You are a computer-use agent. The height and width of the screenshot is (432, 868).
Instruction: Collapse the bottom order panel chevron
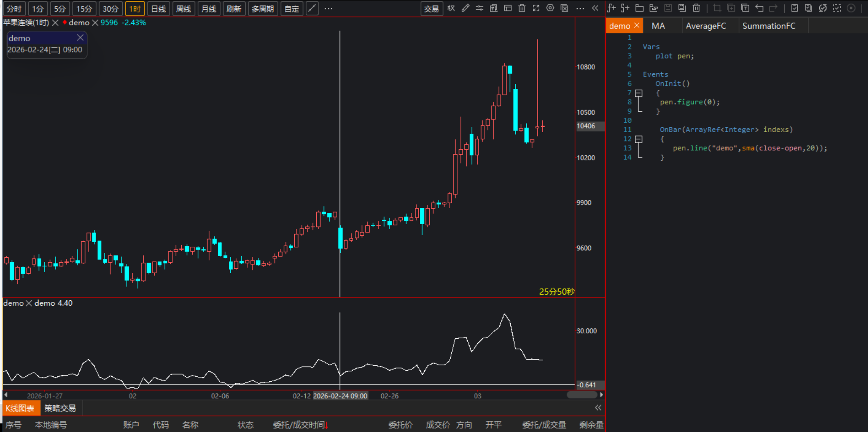pos(598,407)
